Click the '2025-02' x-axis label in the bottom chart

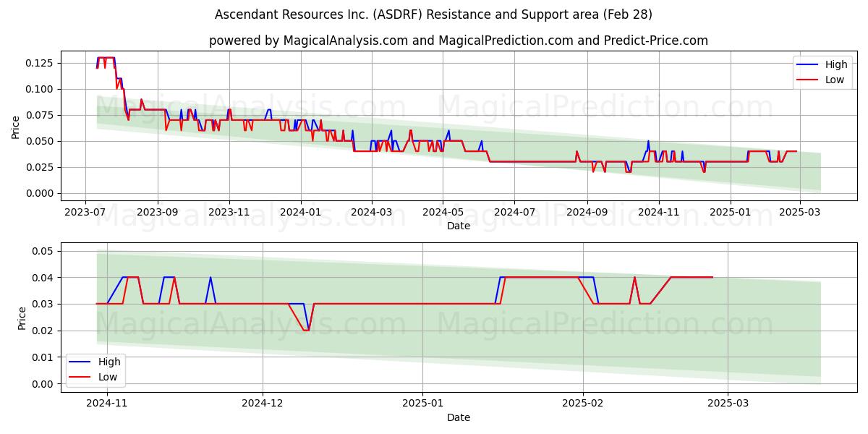coord(583,404)
